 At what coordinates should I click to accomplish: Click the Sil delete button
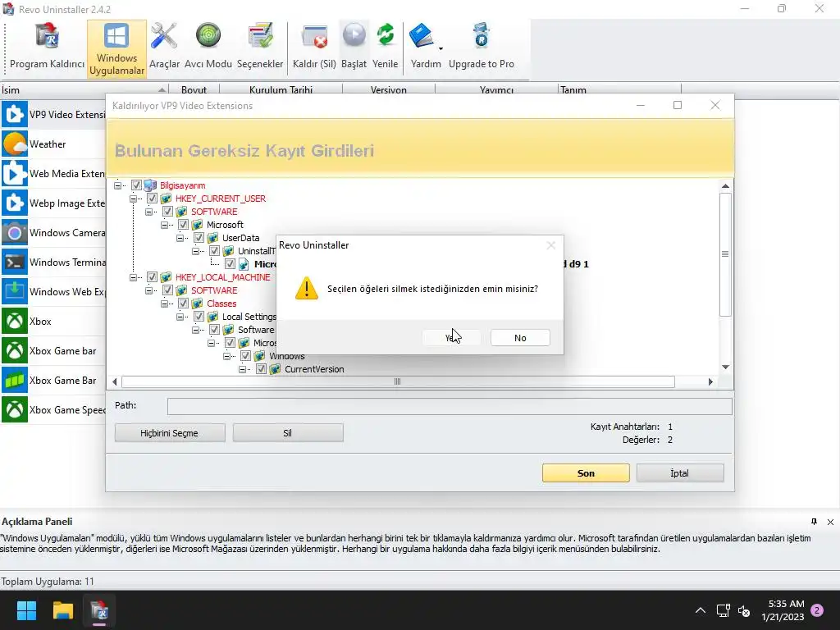(288, 433)
